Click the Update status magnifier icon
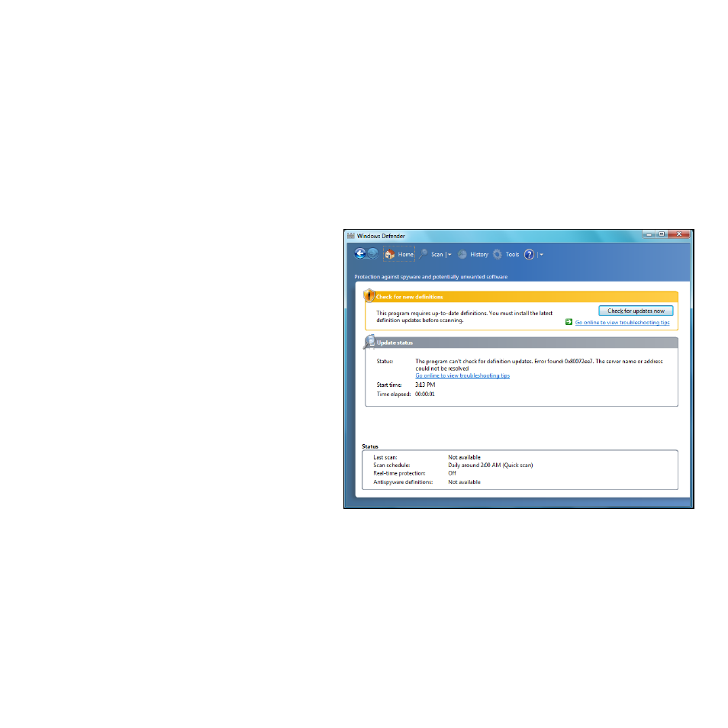This screenshot has height=728, width=728. 369,341
